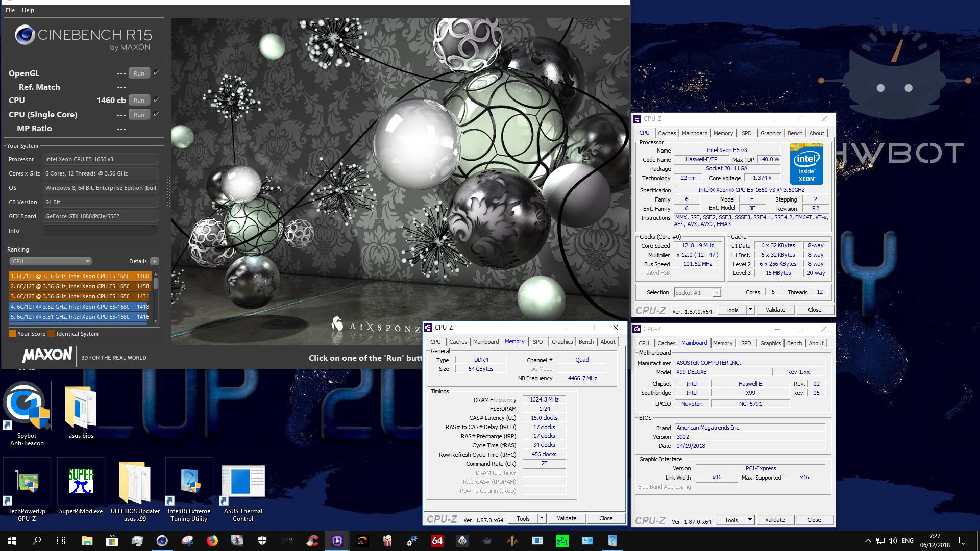Open the Spybot Anti-Beacon desktop shortcut
980x551 pixels.
tap(27, 414)
